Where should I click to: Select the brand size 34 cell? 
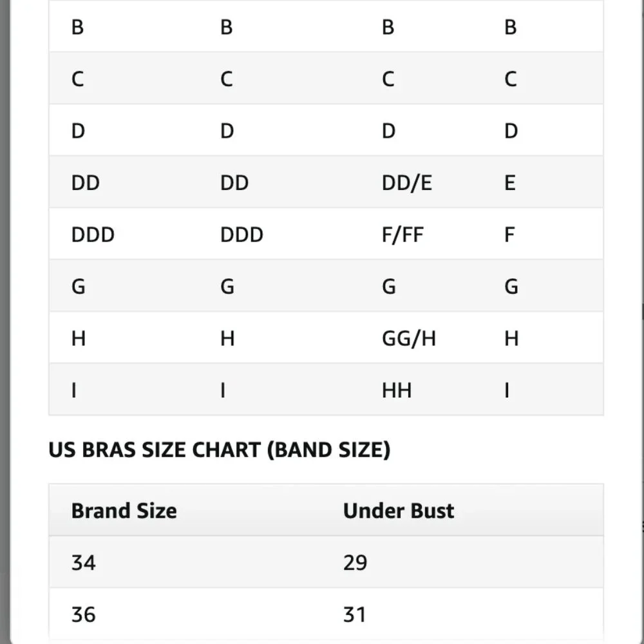(x=83, y=563)
